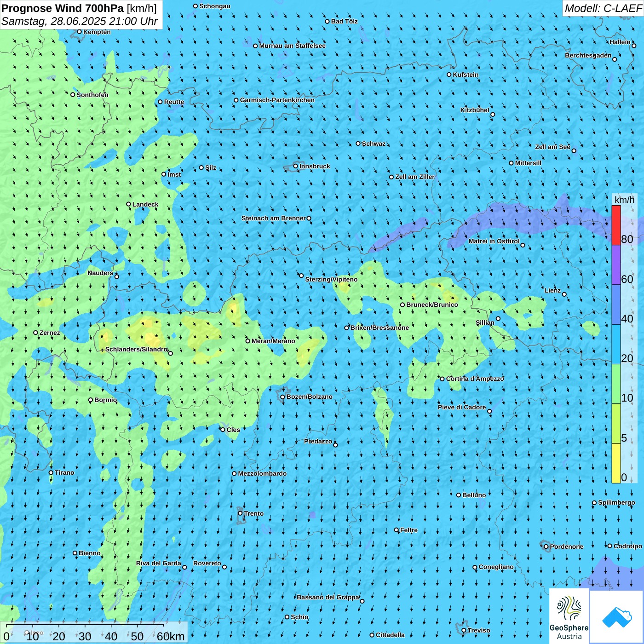
Task: Click the 'Spilimbergo' map label
Action: coord(616,502)
